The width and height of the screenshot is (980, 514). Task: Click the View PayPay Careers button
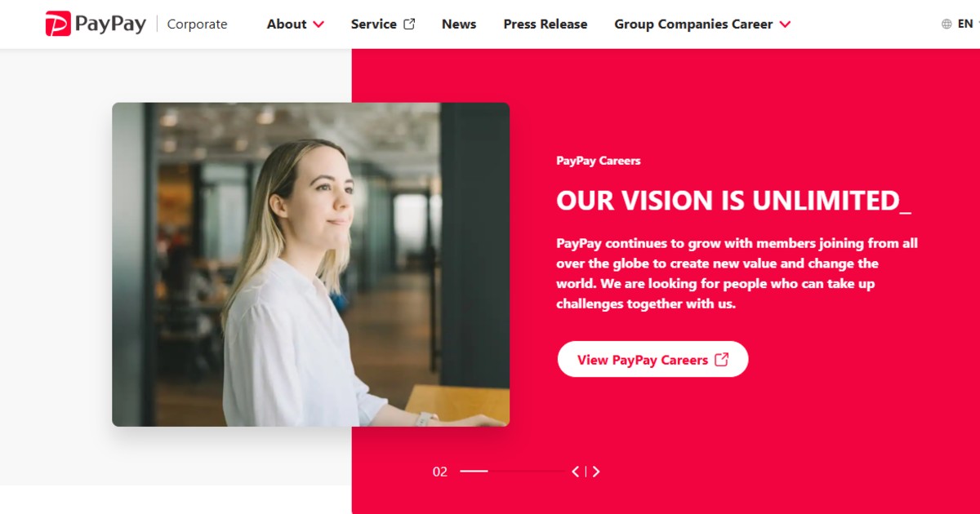[x=653, y=359]
